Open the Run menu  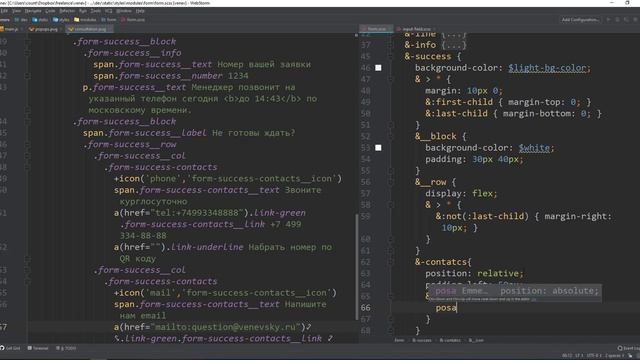[83, 11]
